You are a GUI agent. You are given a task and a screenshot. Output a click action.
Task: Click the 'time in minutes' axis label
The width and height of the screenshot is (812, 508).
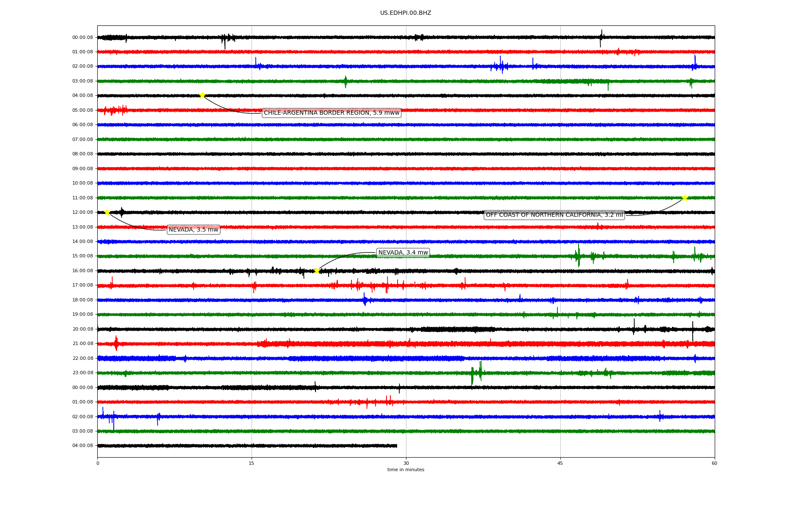[405, 469]
